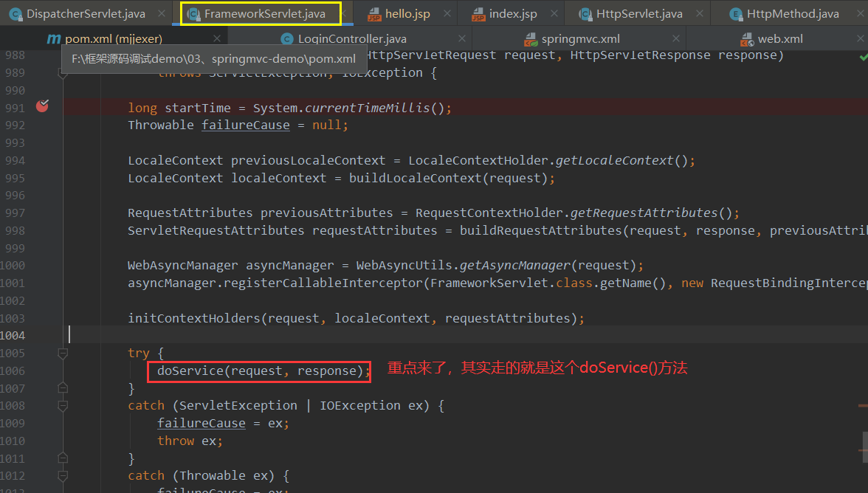Click failureCause on line 992

[245, 125]
